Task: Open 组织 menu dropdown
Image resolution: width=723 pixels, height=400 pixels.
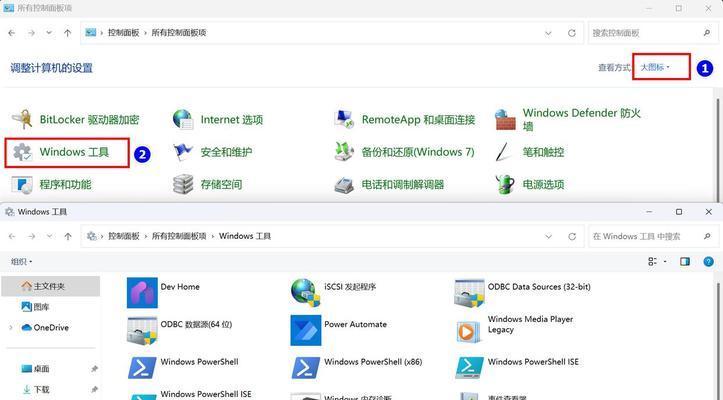Action: click(x=21, y=262)
